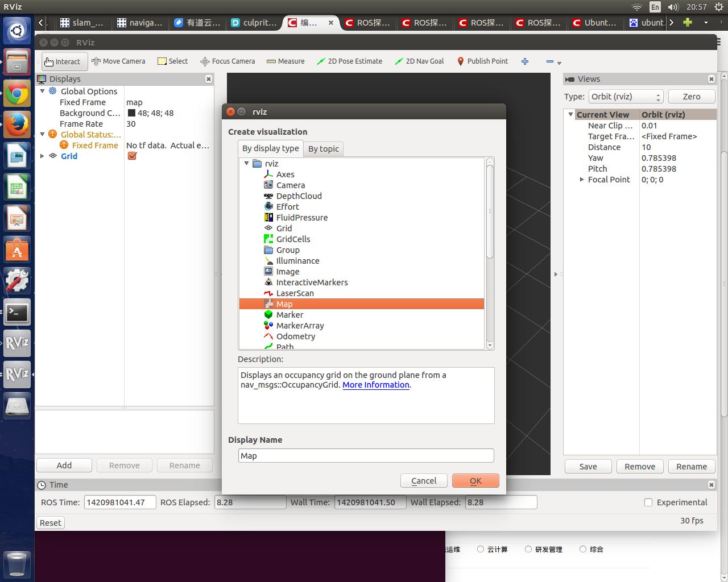The image size is (728, 582).
Task: Activate the Measure tool
Action: click(286, 61)
